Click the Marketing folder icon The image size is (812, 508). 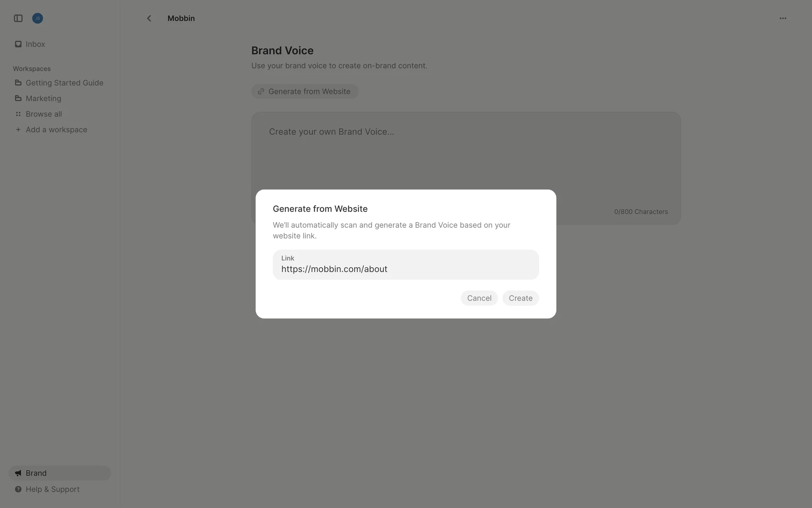point(18,98)
